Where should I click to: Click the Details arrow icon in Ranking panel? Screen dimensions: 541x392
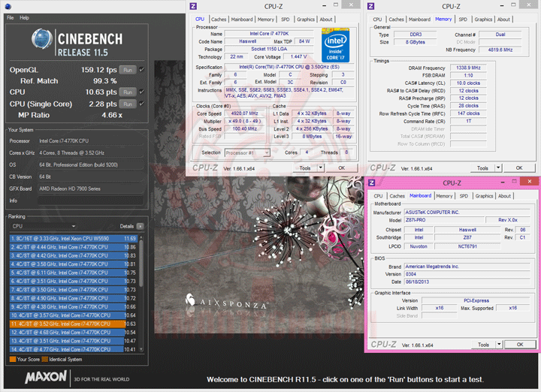pyautogui.click(x=140, y=226)
